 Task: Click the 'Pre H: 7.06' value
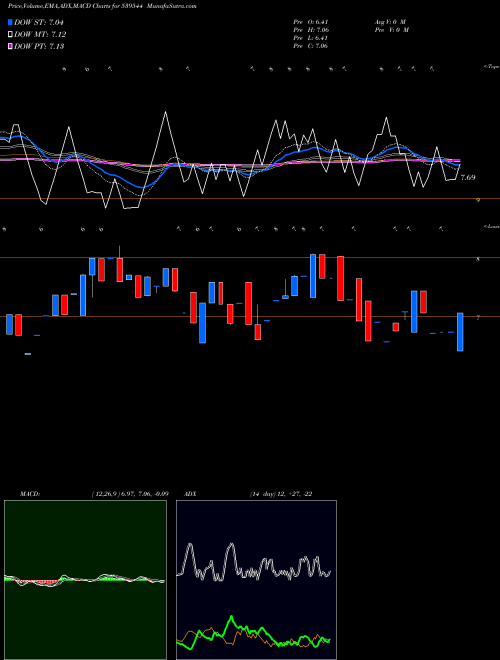click(x=311, y=30)
